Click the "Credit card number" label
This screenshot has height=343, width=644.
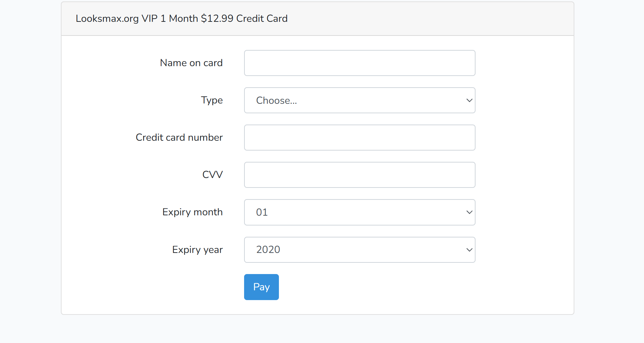click(x=179, y=138)
